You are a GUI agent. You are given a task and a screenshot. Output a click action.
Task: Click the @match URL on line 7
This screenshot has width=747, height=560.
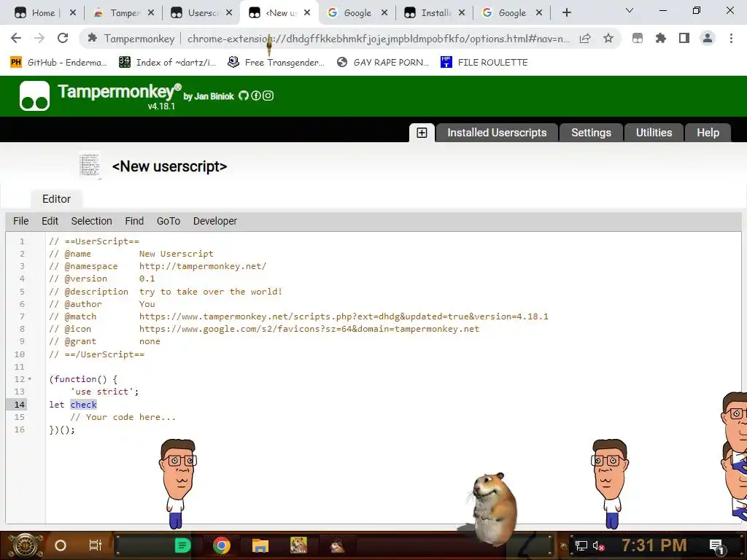click(344, 316)
